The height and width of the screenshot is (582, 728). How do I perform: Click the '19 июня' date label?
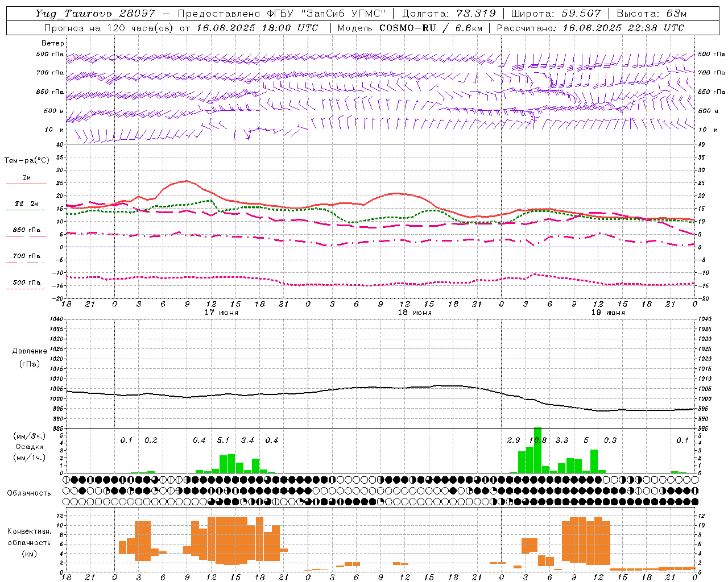(608, 313)
